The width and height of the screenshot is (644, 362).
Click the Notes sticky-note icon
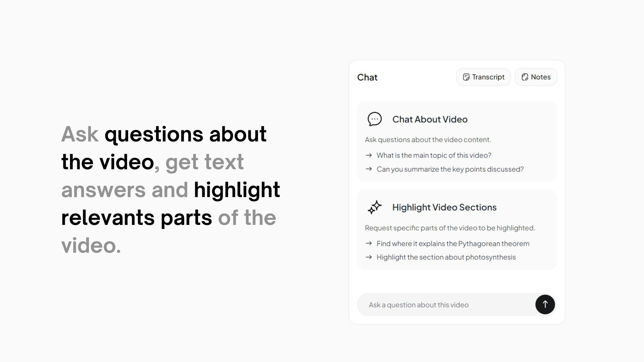(x=525, y=77)
